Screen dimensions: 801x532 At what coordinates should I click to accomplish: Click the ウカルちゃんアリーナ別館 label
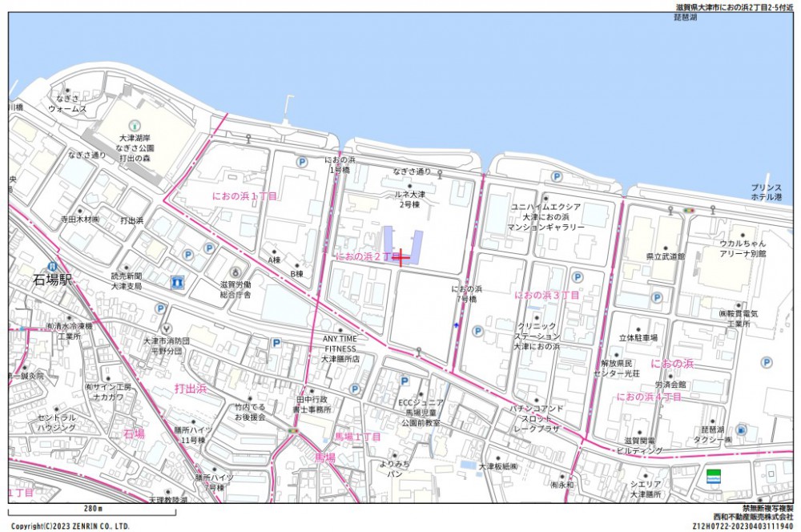(743, 248)
